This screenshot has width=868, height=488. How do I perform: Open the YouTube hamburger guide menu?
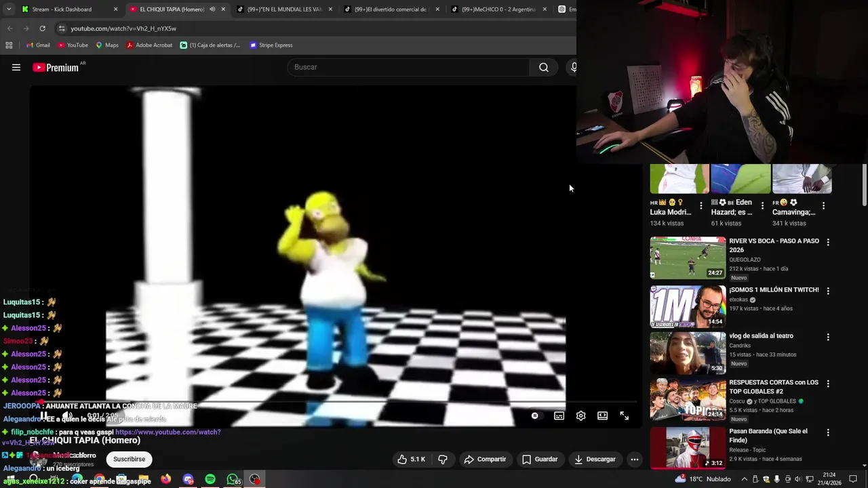[16, 67]
